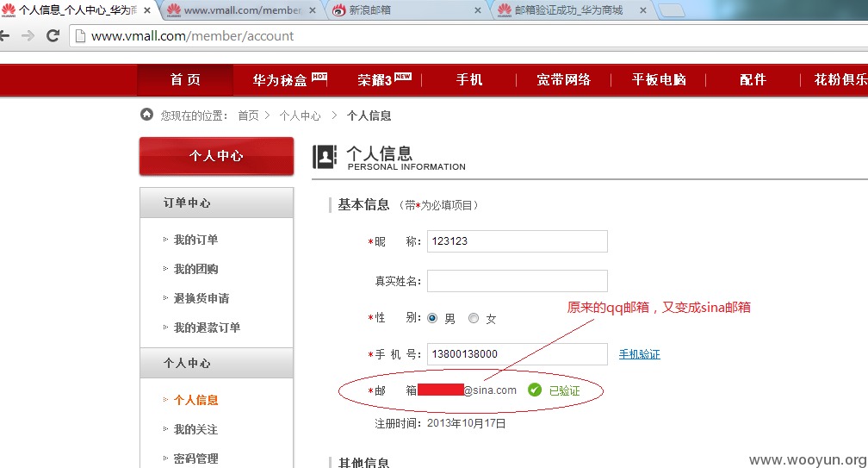Click the home icon beside breadcrumb

(146, 115)
